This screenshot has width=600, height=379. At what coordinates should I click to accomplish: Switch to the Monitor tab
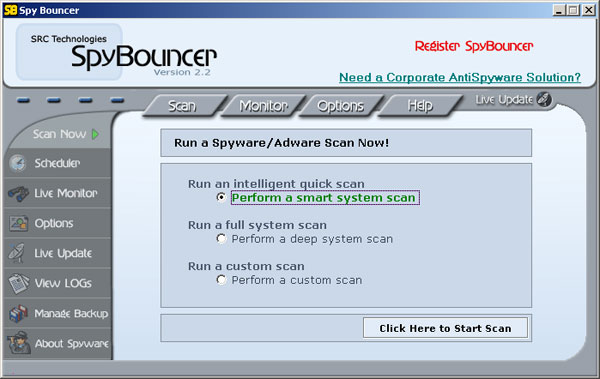click(x=263, y=106)
